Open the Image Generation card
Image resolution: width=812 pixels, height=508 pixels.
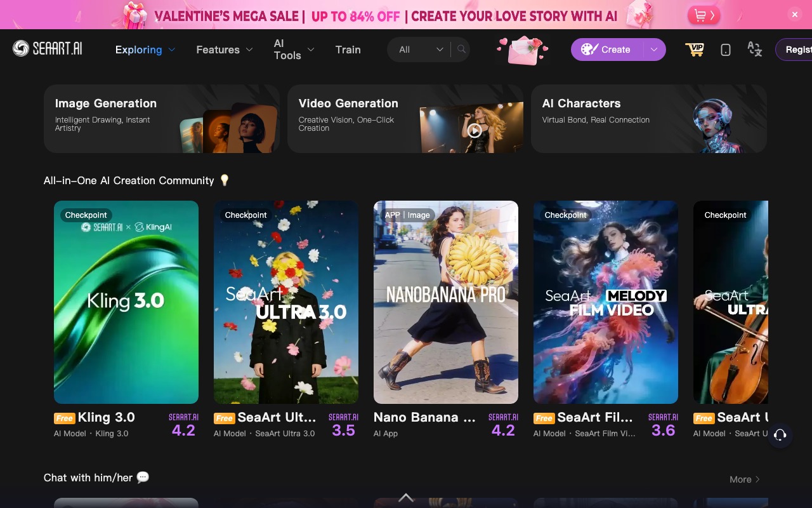click(x=161, y=119)
